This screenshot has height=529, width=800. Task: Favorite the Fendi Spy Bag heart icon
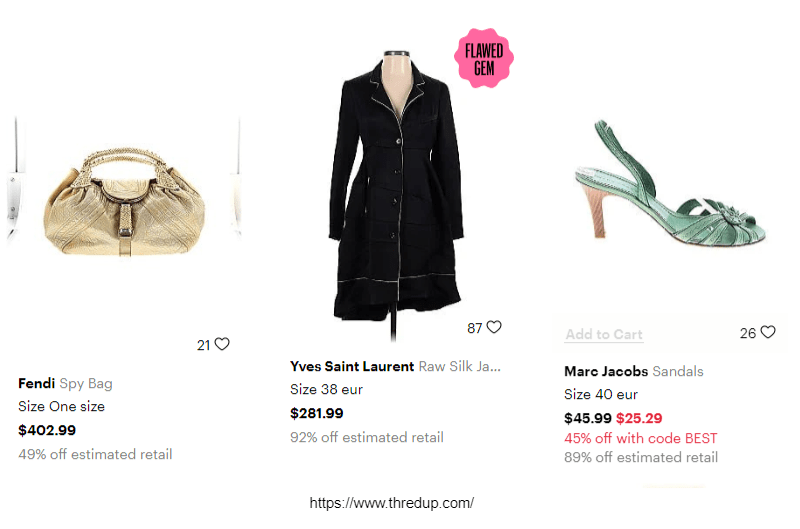[x=222, y=344]
